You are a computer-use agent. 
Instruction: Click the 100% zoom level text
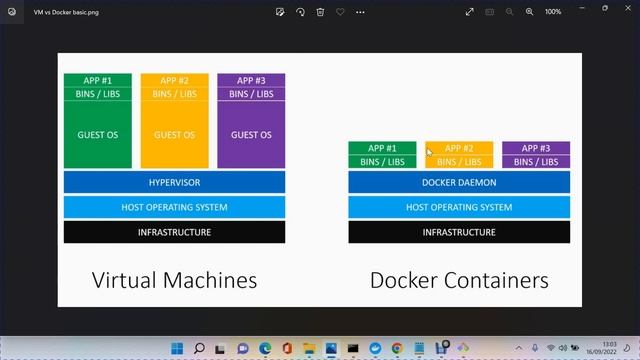[x=553, y=12]
